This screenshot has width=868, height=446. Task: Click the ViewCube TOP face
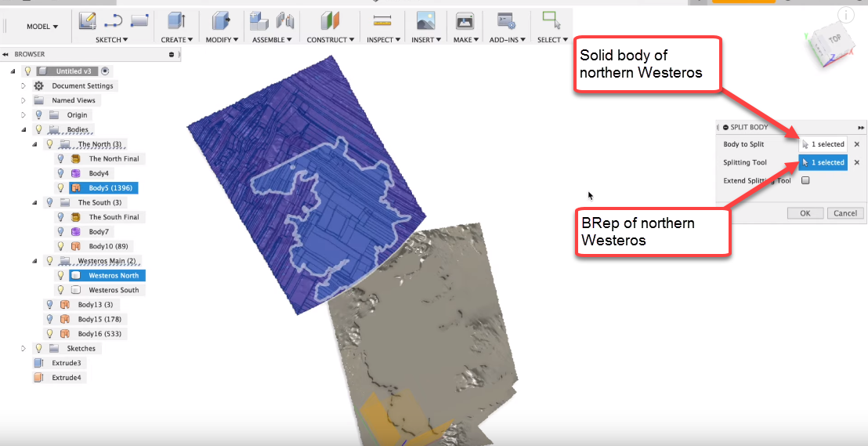[x=834, y=40]
